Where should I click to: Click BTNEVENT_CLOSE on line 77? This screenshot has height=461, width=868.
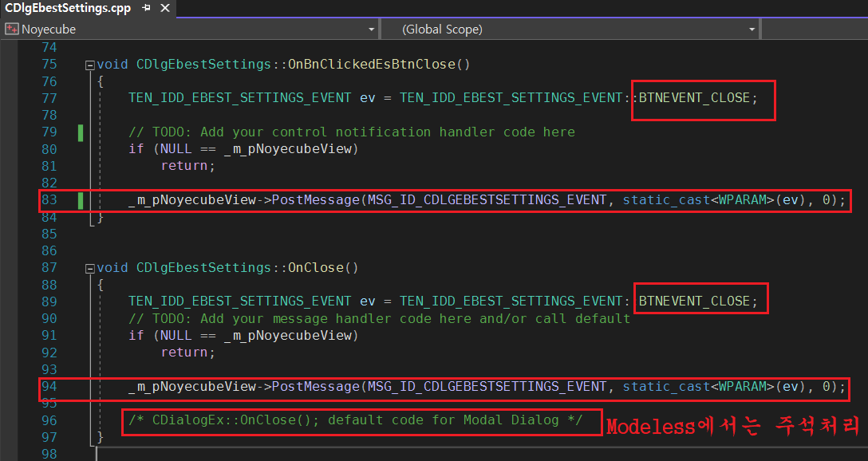694,98
